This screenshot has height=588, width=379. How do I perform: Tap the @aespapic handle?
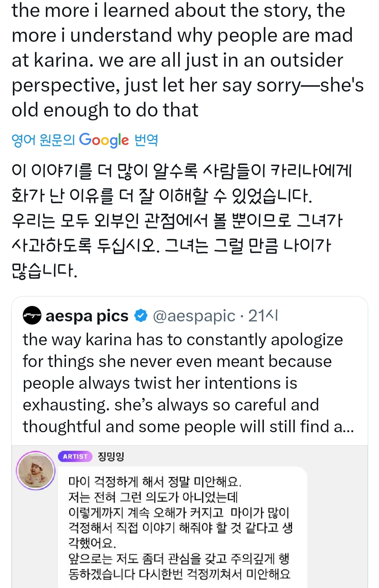tap(194, 316)
